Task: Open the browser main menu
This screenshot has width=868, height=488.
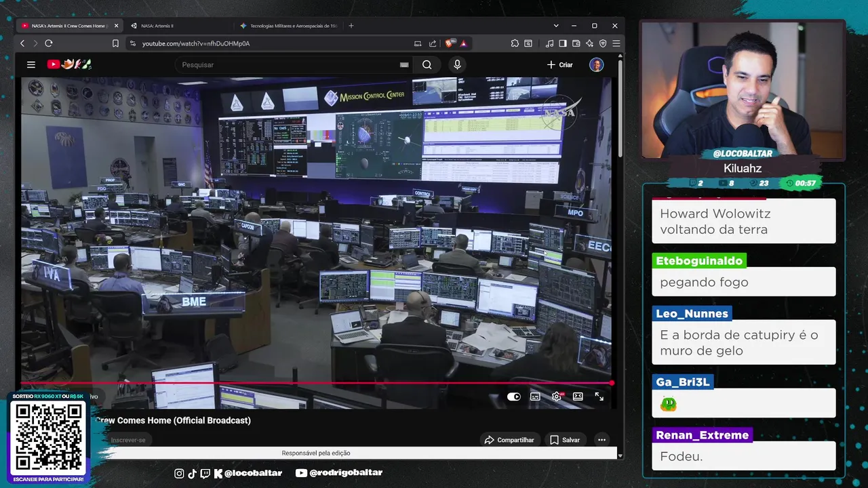Action: point(616,43)
